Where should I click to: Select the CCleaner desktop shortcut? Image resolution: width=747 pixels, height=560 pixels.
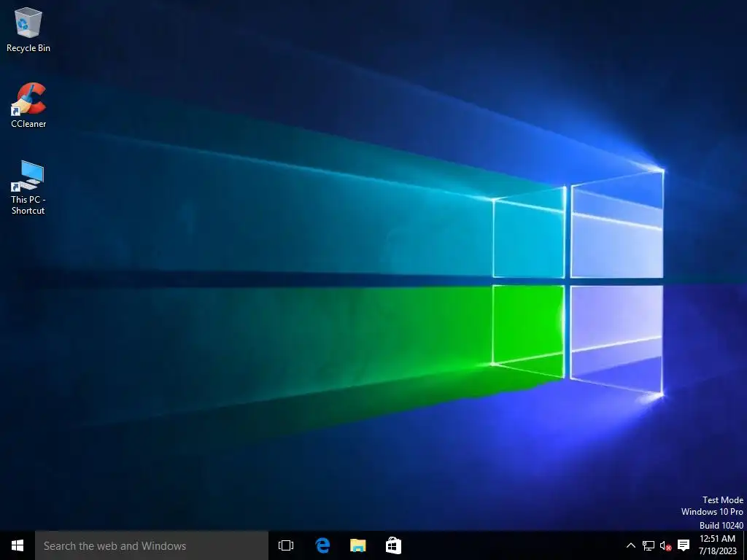(28, 105)
